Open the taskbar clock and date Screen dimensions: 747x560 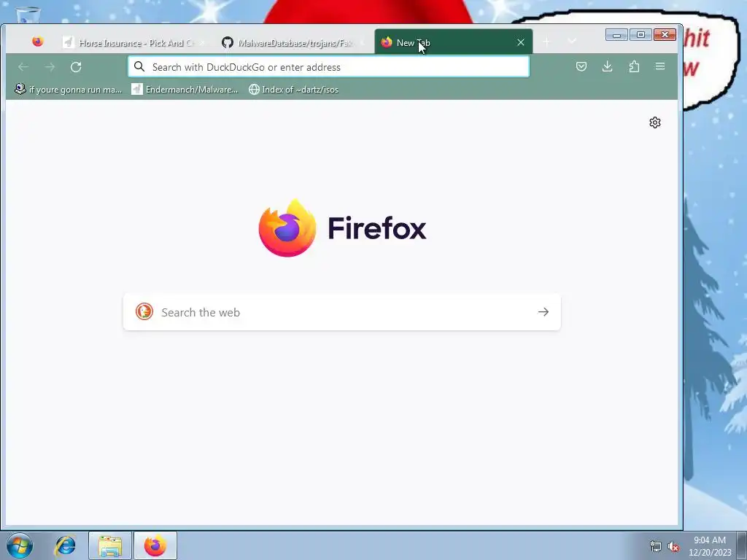[709, 545]
